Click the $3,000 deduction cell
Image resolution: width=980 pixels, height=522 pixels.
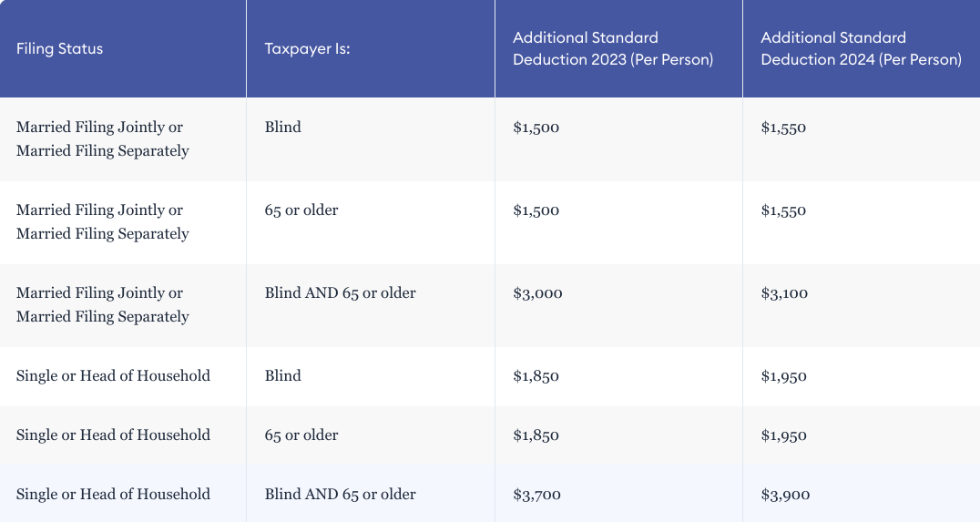(537, 293)
